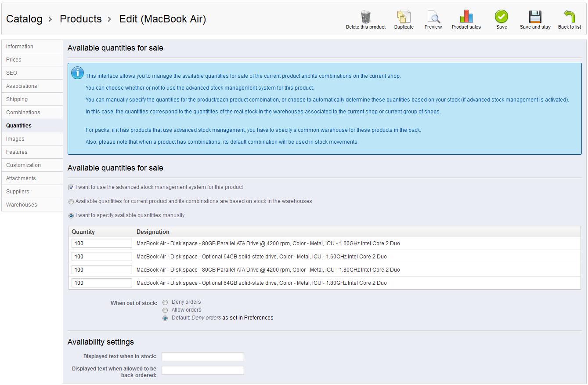Open the product Preview icon
The image size is (588, 385).
(433, 17)
